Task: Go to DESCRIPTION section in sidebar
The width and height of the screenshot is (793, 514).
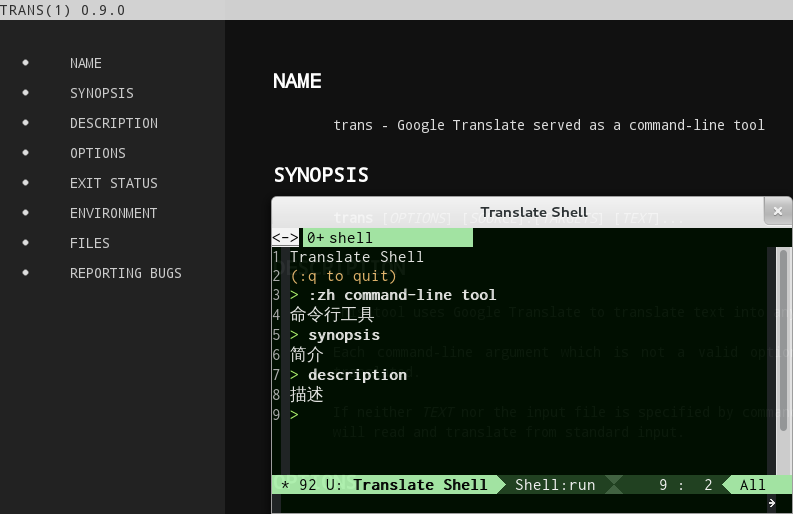Action: pos(114,123)
